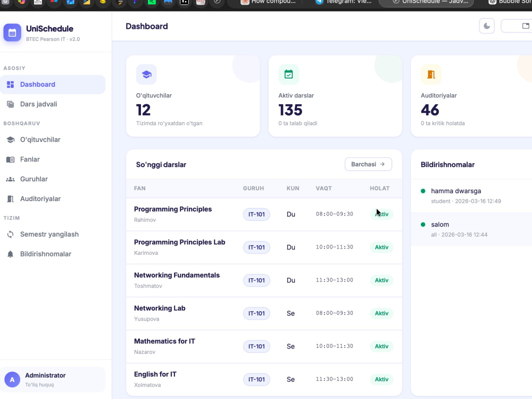Open Dashboard in the sidebar
Viewport: 532px width, 399px height.
53,85
